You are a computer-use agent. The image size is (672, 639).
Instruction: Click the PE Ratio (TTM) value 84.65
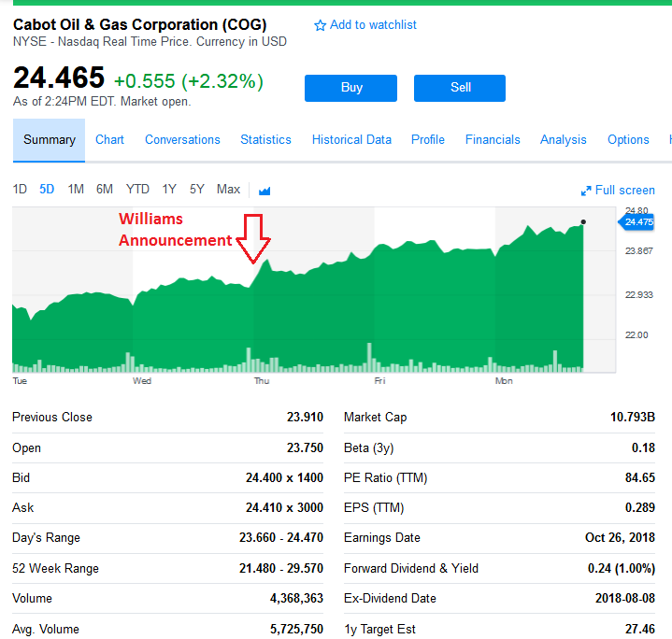pyautogui.click(x=640, y=477)
